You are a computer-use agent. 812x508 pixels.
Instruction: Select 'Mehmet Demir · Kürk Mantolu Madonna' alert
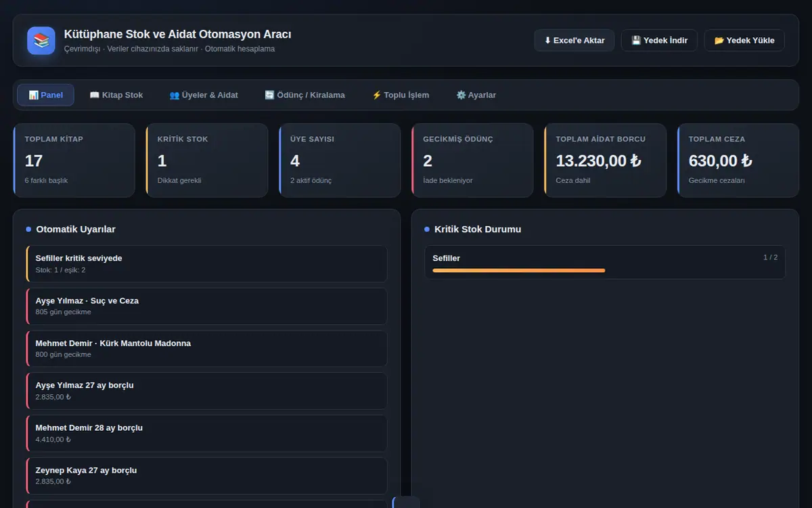[206, 348]
